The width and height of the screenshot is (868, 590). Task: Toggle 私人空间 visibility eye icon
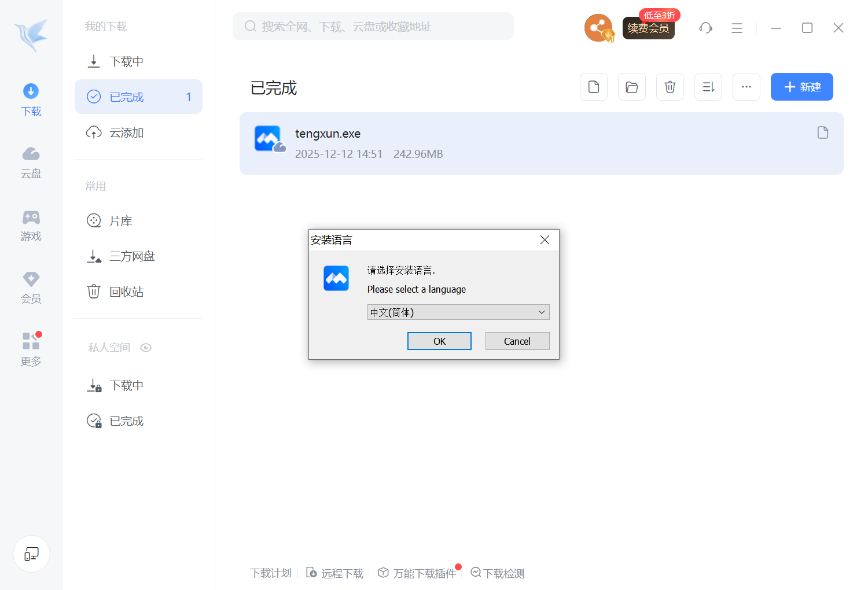(146, 348)
